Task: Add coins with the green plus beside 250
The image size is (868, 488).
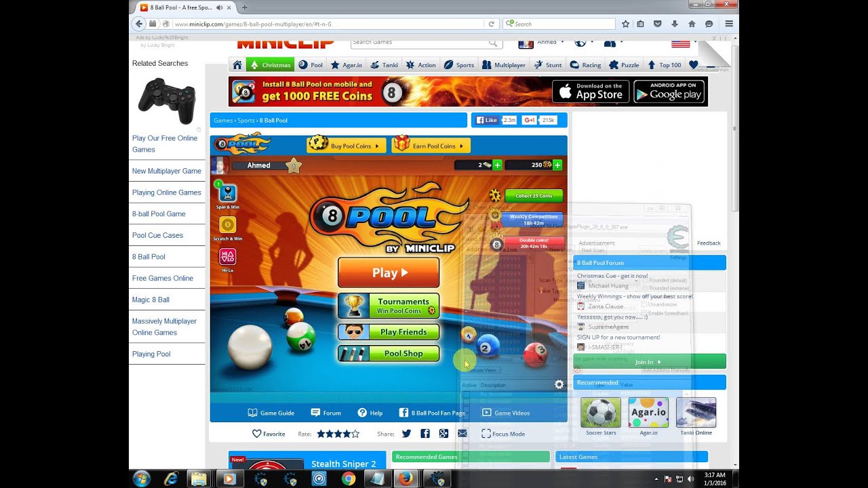Action: [x=557, y=165]
